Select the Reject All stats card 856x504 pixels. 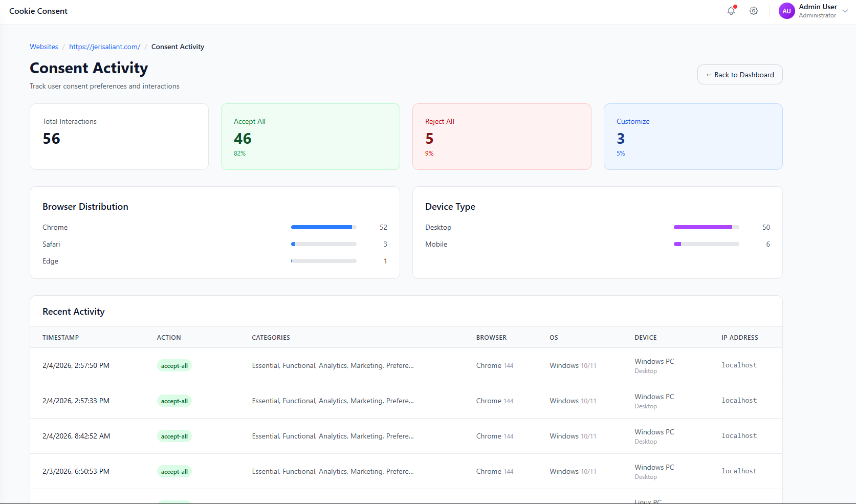501,137
